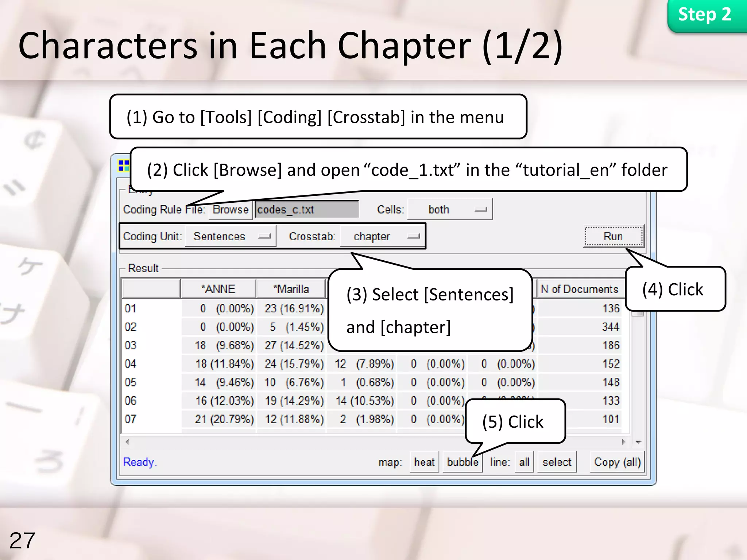This screenshot has height=560, width=747.
Task: Open the Crosstab chapter dropdown
Action: tap(382, 236)
